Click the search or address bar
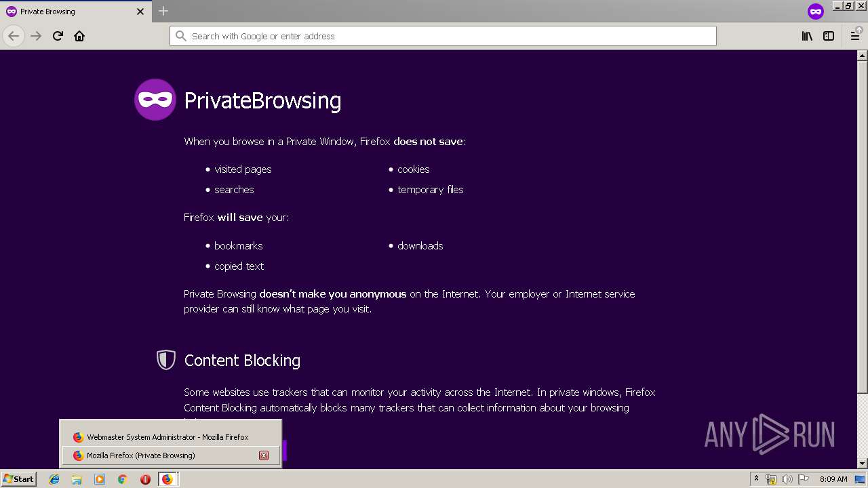Viewport: 868px width, 488px height. point(443,36)
